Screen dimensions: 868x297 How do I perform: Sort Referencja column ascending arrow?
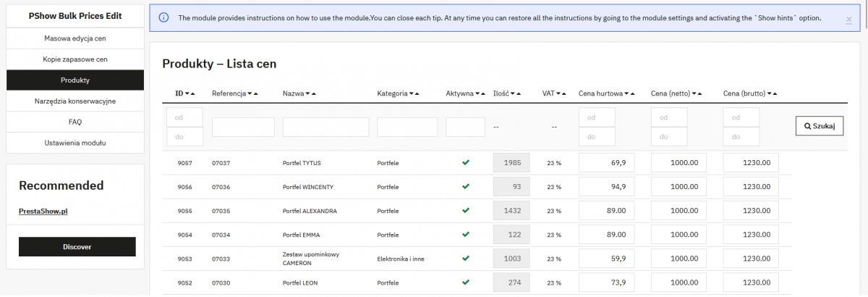coord(256,93)
